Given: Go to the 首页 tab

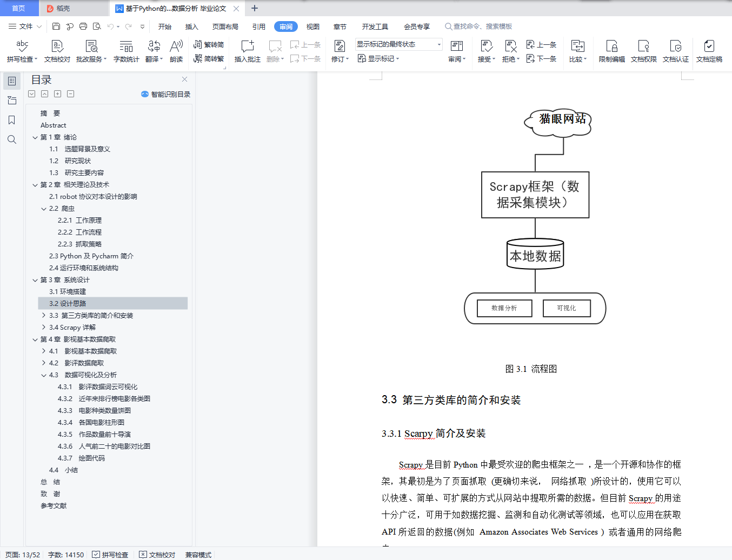Looking at the screenshot, I should (x=19, y=8).
